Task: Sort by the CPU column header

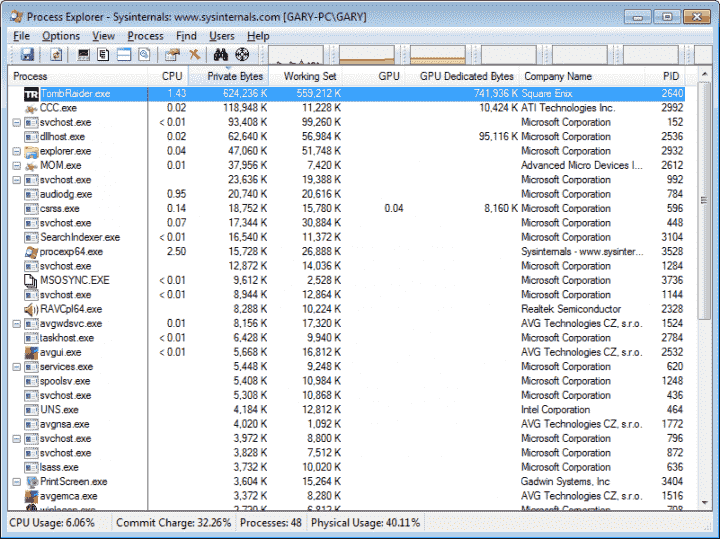Action: [x=168, y=76]
